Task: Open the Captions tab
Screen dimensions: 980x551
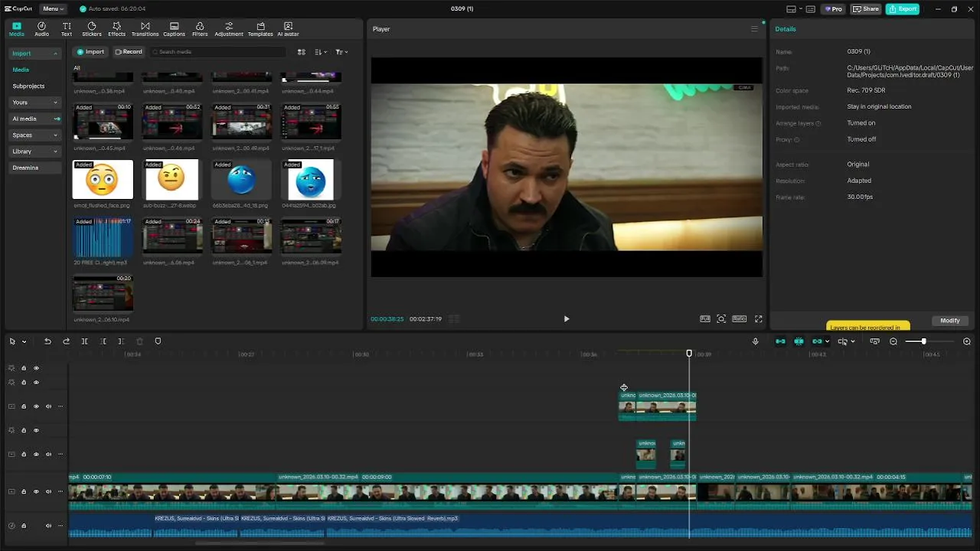Action: click(x=174, y=29)
